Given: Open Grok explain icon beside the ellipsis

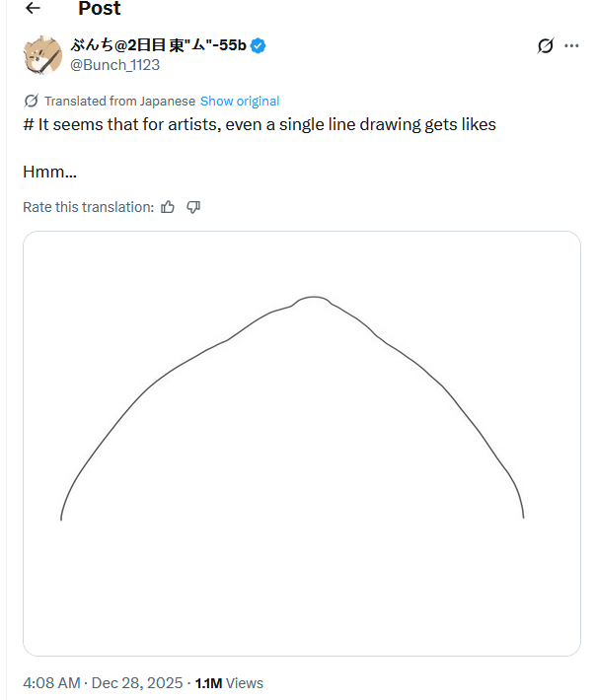Looking at the screenshot, I should click(546, 45).
